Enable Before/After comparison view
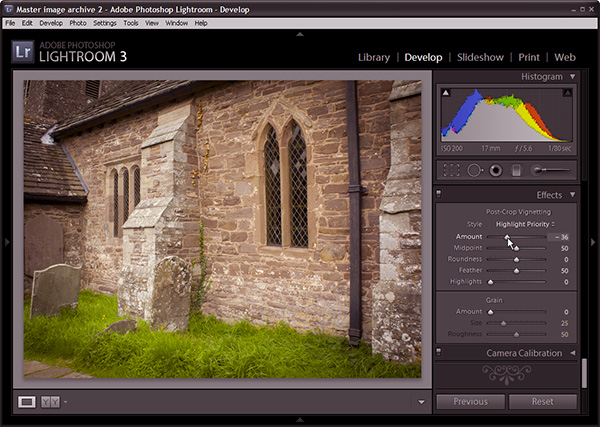600x427 pixels. tap(50, 402)
